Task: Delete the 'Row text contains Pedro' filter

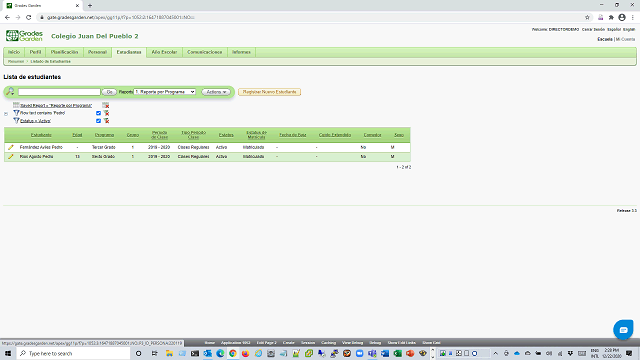Action: [x=106, y=113]
